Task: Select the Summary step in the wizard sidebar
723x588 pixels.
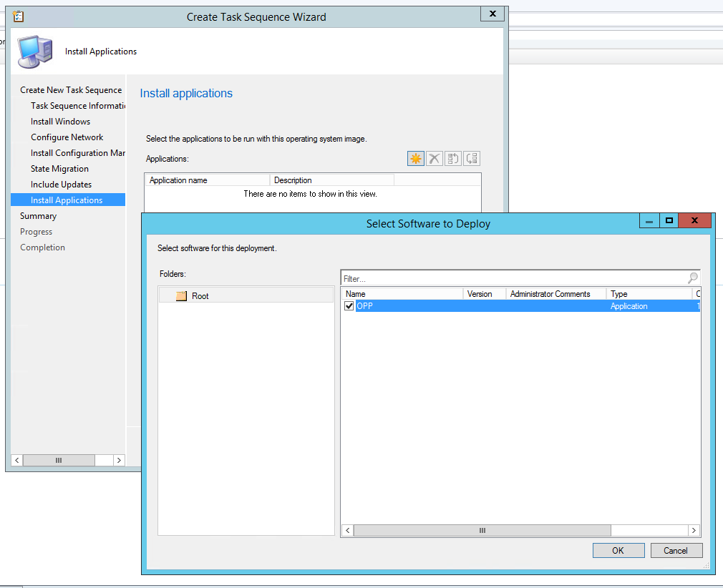Action: 38,215
